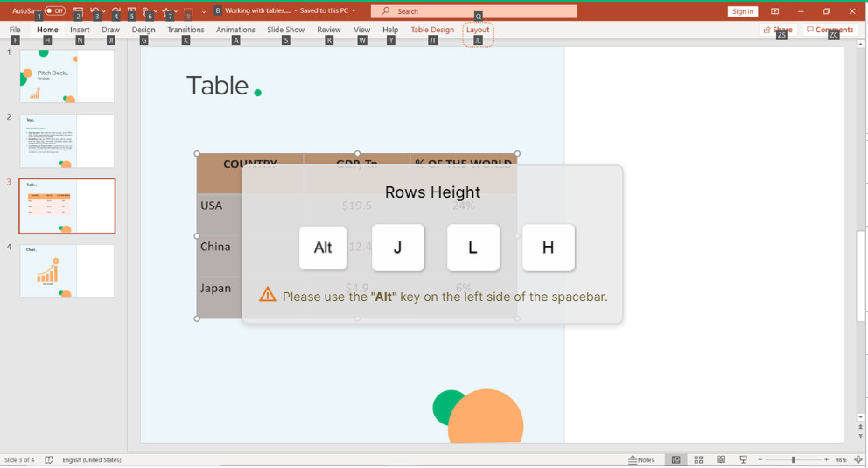Open the Draw tab

[x=111, y=30]
